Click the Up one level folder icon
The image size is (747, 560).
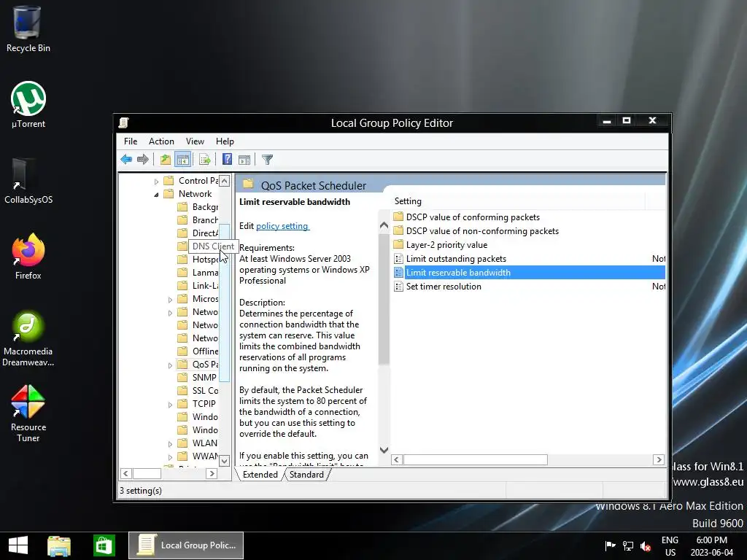[166, 160]
